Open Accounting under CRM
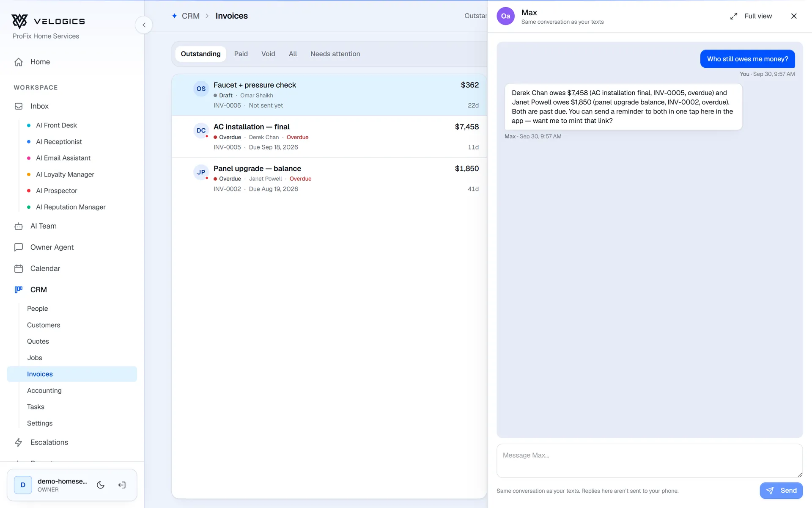812x508 pixels. pyautogui.click(x=44, y=390)
